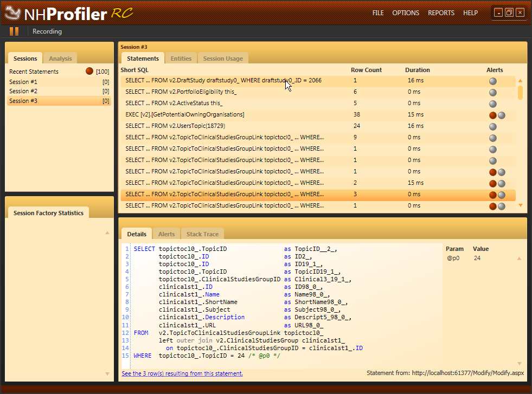The width and height of the screenshot is (532, 394).
Task: Open the FILE menu
Action: pyautogui.click(x=378, y=13)
